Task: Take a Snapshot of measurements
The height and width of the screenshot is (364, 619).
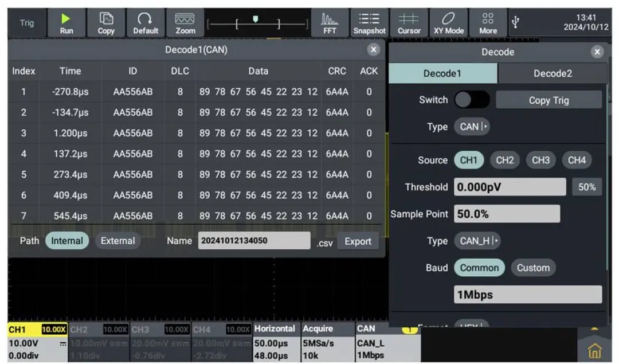Action: point(369,23)
